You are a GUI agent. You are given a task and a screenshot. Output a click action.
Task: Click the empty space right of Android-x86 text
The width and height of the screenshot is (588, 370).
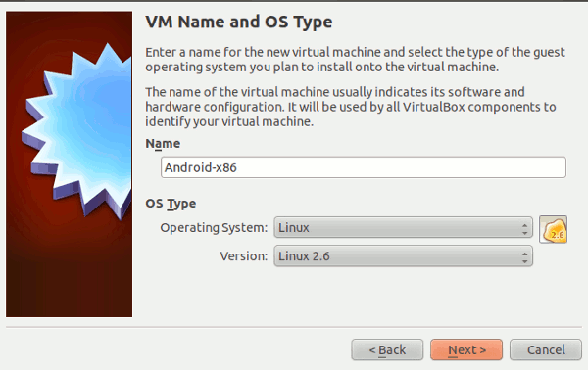[x=401, y=167]
